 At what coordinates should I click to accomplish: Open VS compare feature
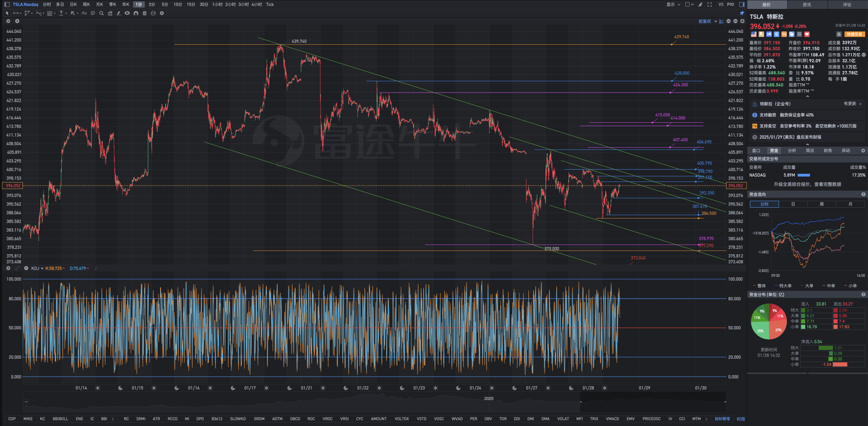point(721,4)
